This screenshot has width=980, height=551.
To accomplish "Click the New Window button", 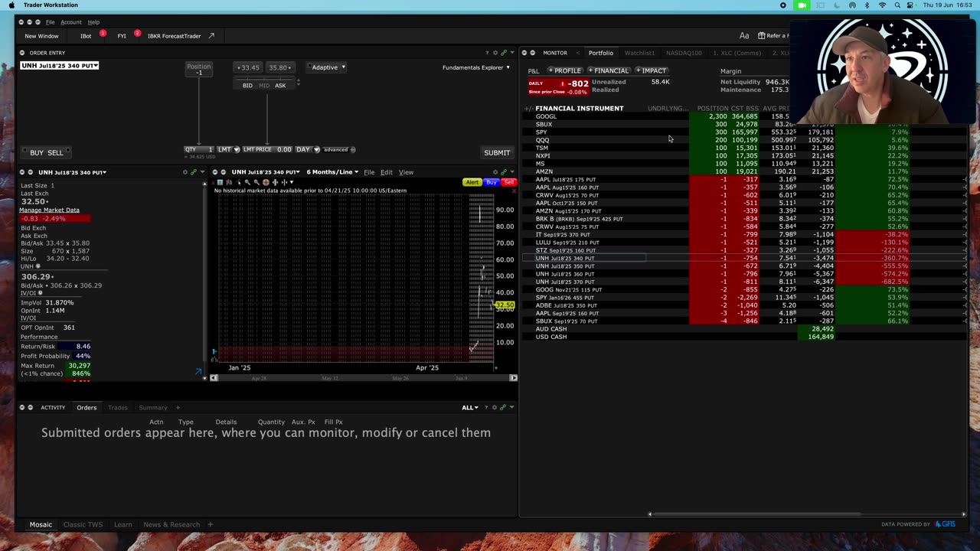I will tap(41, 36).
